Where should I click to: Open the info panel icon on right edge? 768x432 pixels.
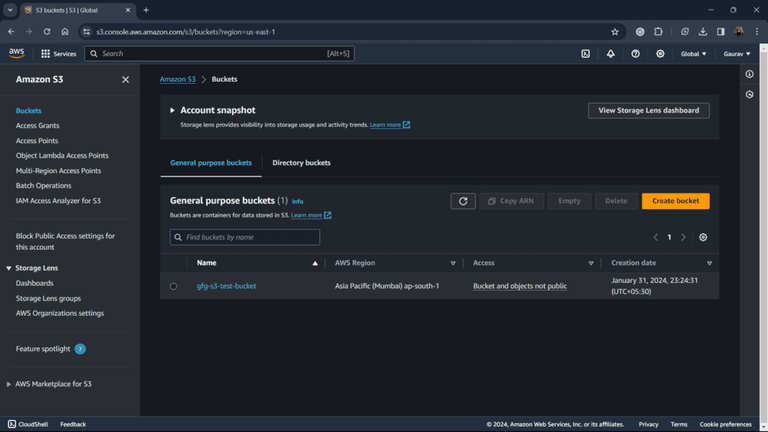tap(749, 74)
